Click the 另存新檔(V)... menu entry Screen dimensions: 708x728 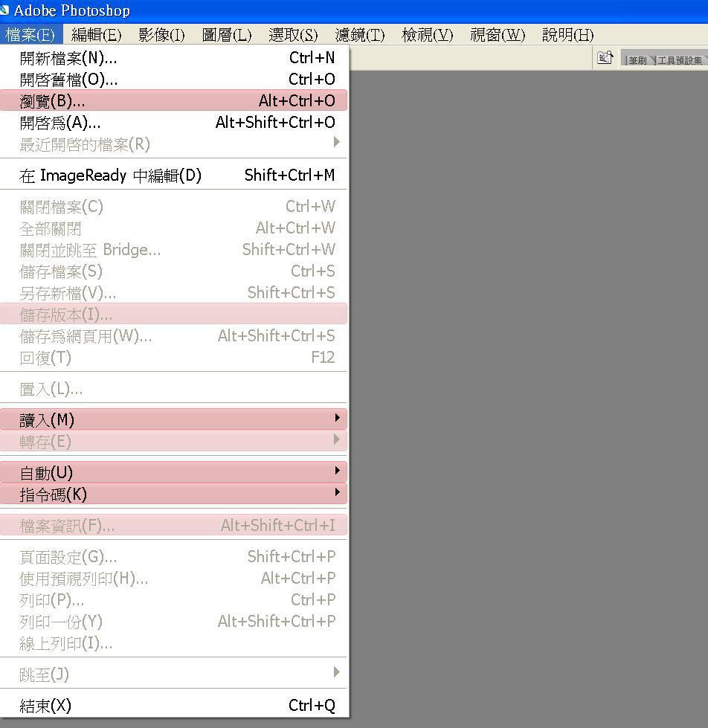click(x=173, y=292)
